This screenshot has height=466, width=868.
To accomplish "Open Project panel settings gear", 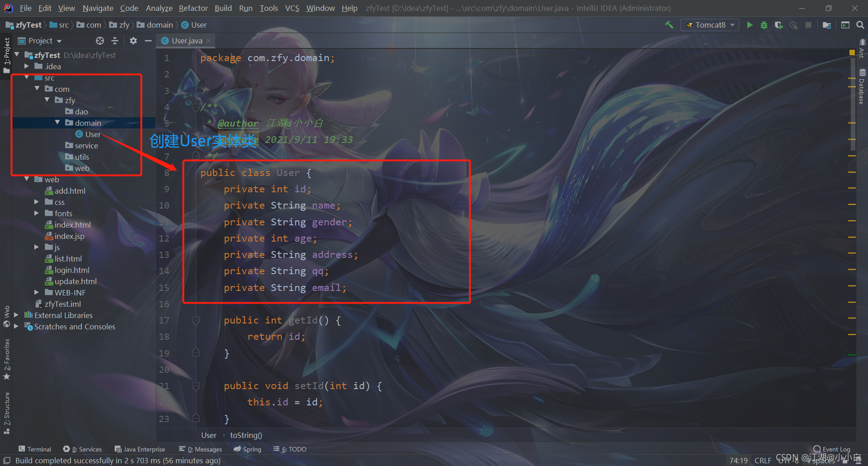I will coord(133,41).
